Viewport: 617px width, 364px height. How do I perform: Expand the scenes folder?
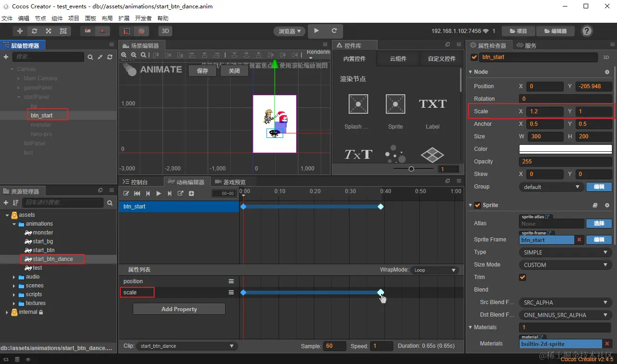[14, 286]
